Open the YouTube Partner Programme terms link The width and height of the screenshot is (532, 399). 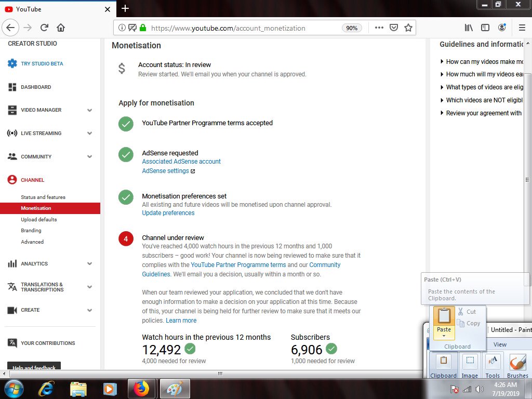(238, 265)
